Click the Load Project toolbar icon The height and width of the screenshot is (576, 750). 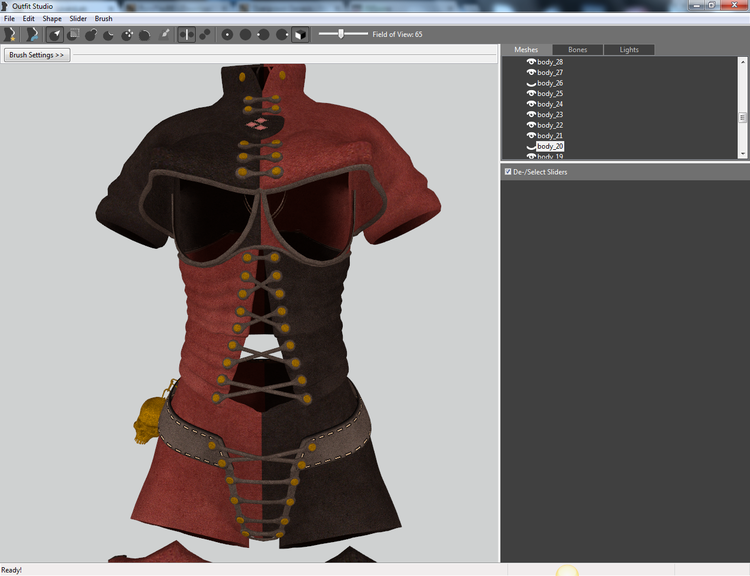[x=32, y=34]
